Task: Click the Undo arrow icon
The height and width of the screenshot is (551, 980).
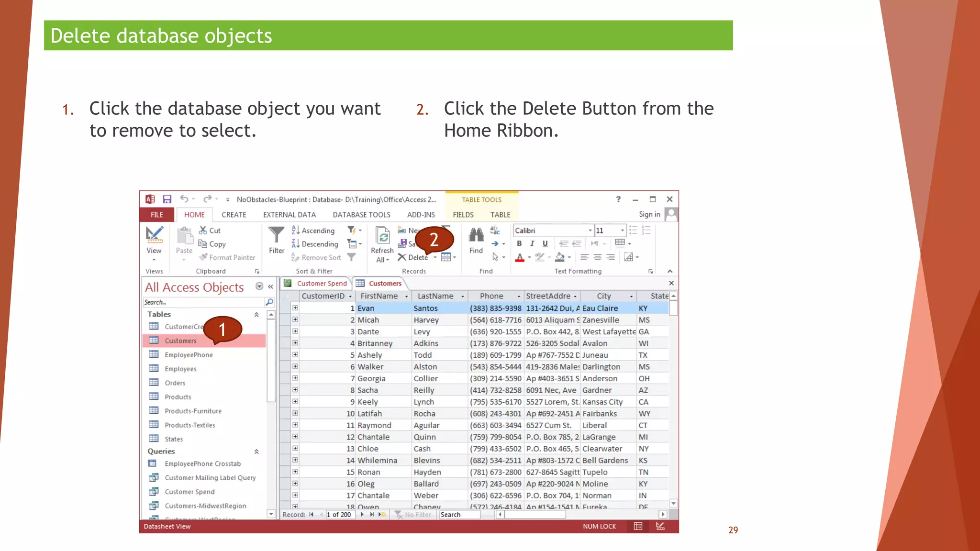Action: [x=184, y=199]
